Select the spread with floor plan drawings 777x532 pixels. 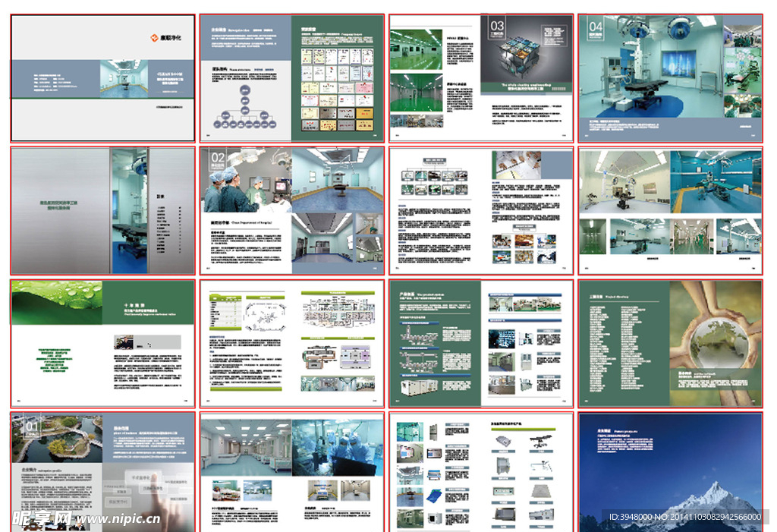[292, 344]
